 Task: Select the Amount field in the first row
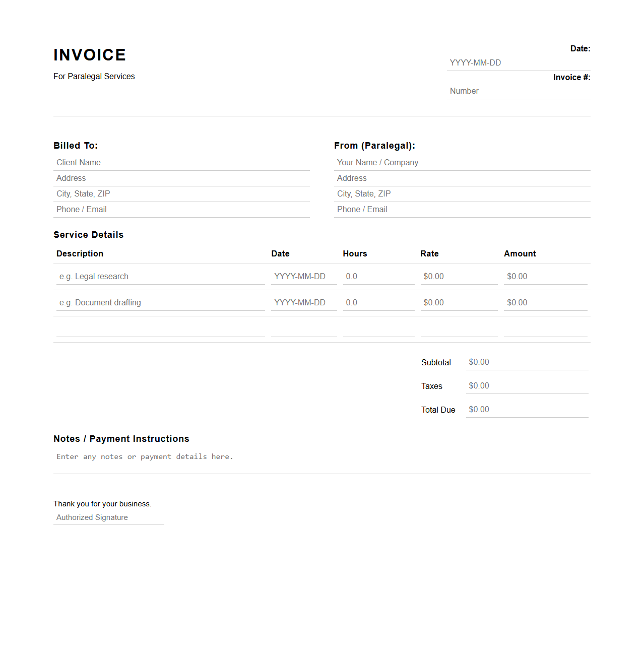(x=545, y=276)
